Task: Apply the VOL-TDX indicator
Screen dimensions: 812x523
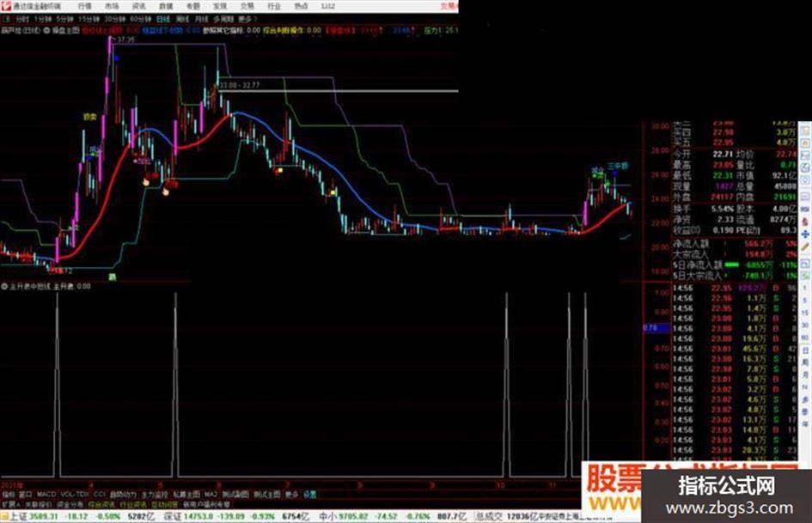Action: click(x=75, y=495)
